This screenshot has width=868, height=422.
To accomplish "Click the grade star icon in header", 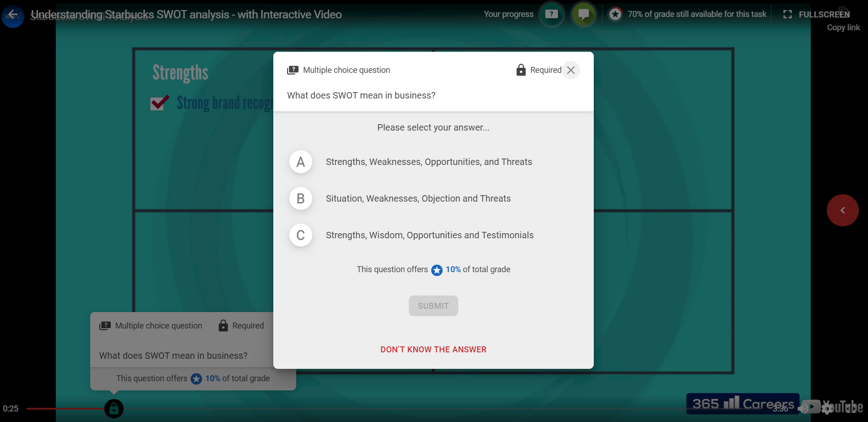I will pos(615,14).
